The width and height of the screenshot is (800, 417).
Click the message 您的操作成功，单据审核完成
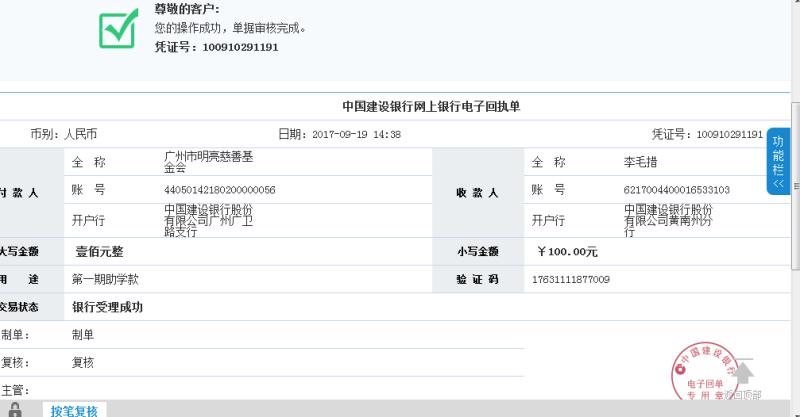pyautogui.click(x=230, y=28)
